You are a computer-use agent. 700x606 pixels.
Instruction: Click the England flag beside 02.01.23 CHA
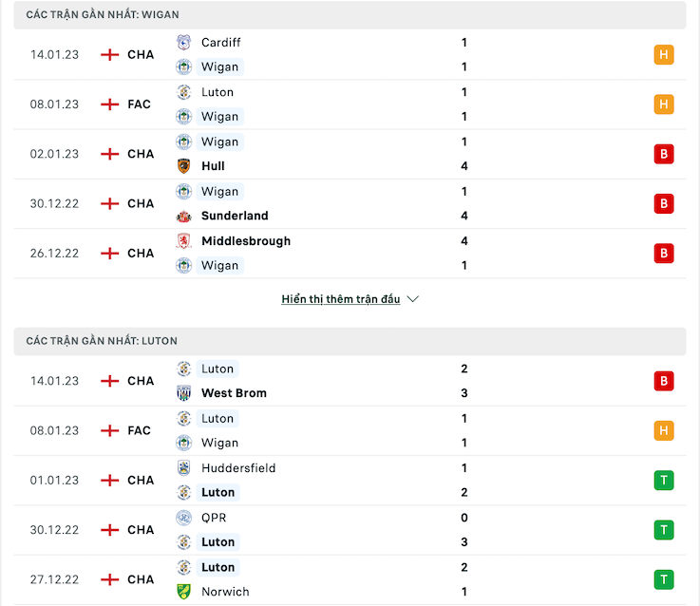click(109, 154)
